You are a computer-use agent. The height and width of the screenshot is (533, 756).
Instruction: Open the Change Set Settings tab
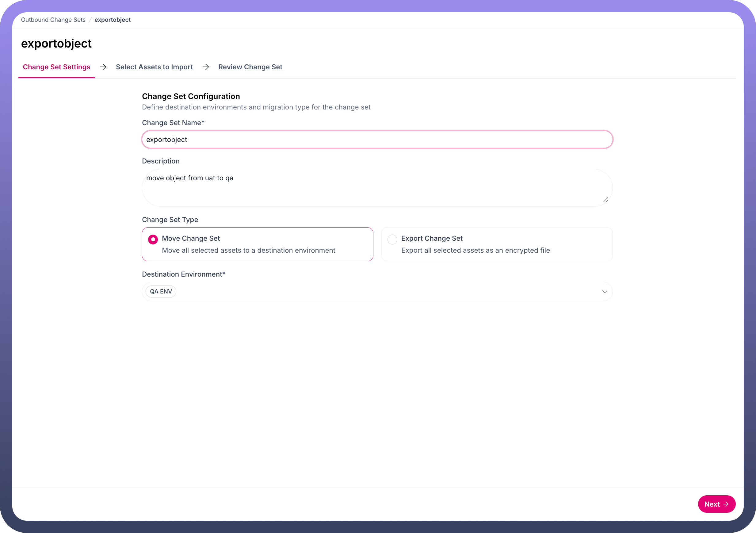56,67
